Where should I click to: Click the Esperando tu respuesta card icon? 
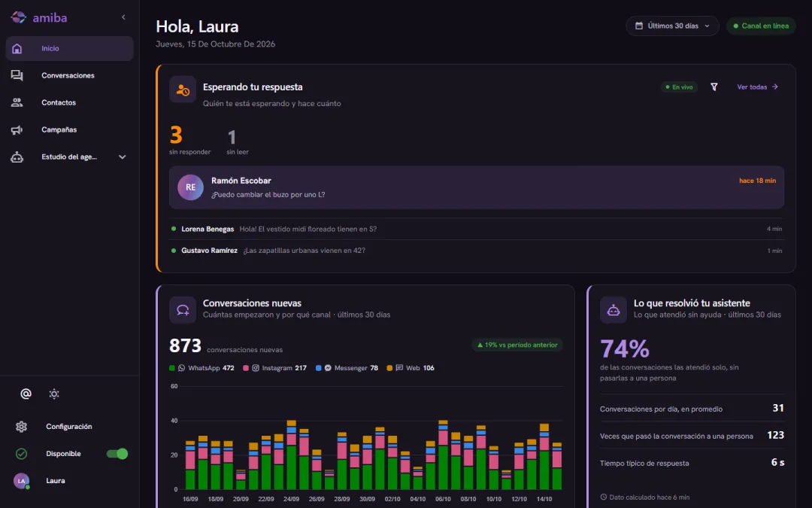[x=183, y=90]
